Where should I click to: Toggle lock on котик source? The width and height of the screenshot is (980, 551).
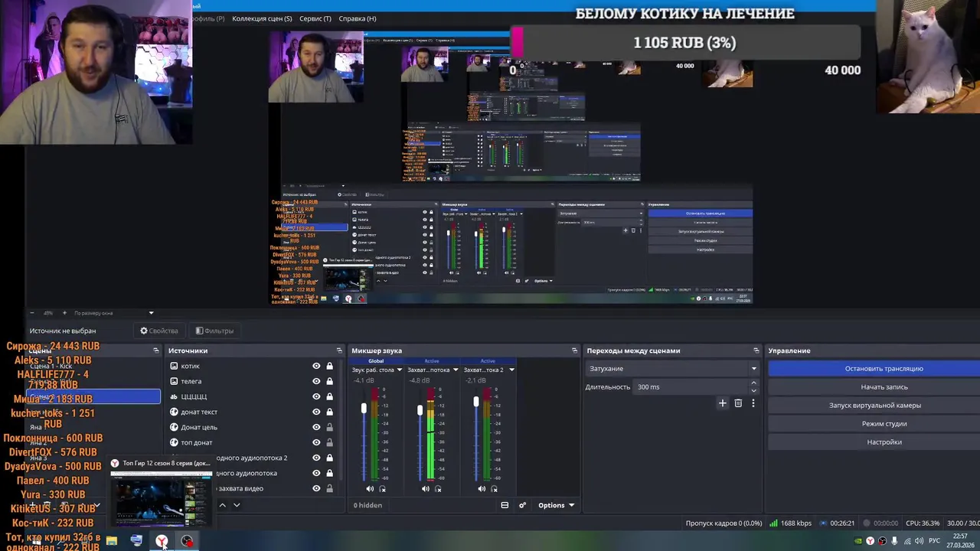[330, 366]
